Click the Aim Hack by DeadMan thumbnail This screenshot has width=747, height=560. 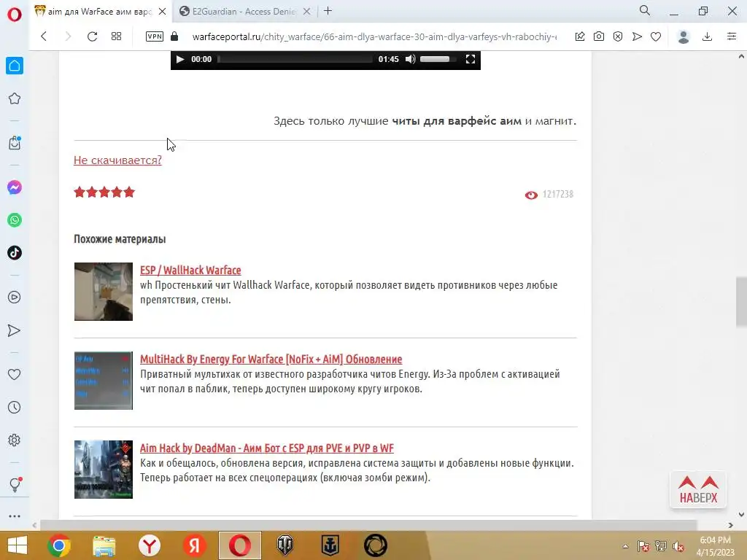(104, 470)
